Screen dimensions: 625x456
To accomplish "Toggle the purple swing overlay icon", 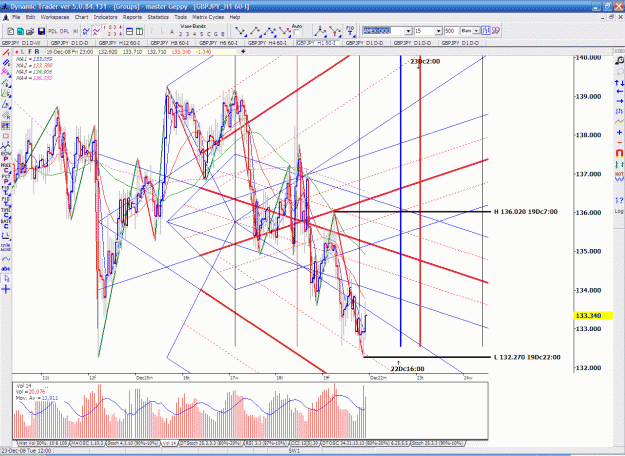I will tap(96, 31).
